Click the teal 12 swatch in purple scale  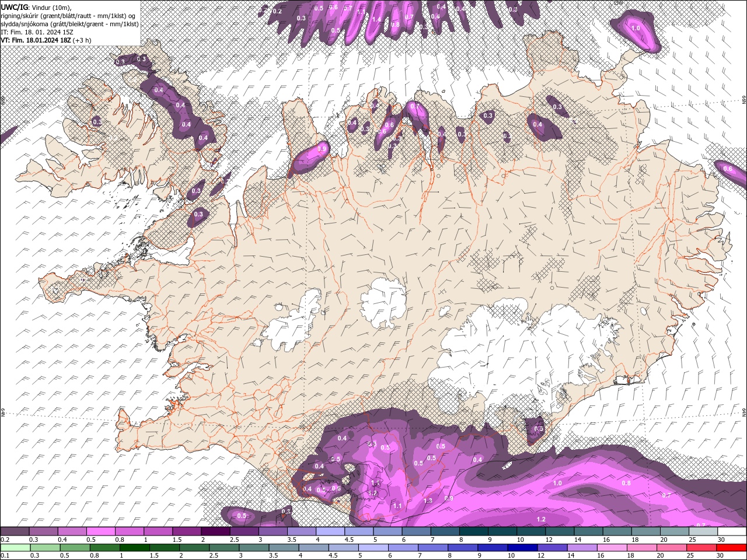559,531
